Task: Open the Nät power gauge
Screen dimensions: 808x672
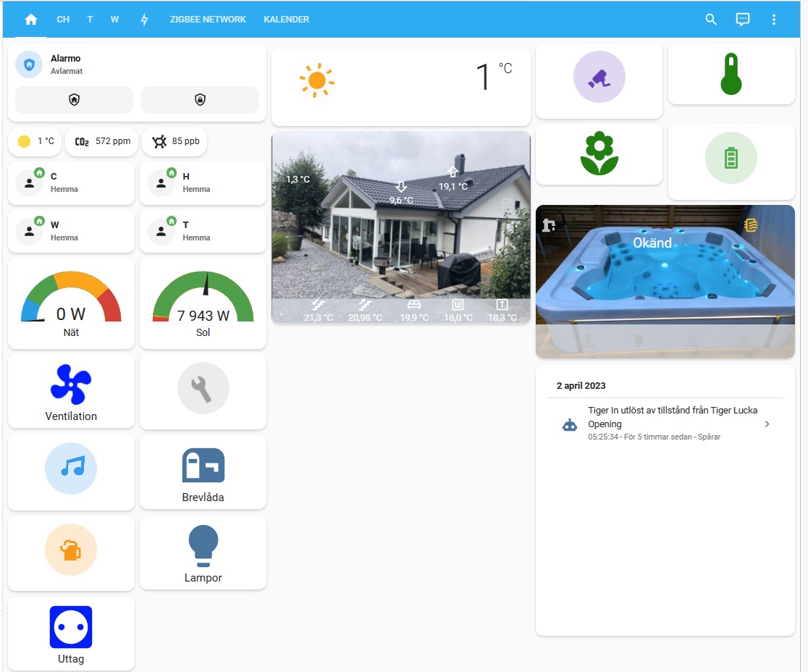Action: (71, 303)
